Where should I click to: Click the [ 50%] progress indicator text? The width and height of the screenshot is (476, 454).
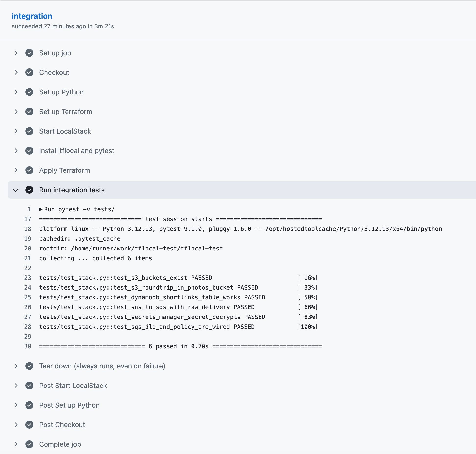click(x=308, y=297)
